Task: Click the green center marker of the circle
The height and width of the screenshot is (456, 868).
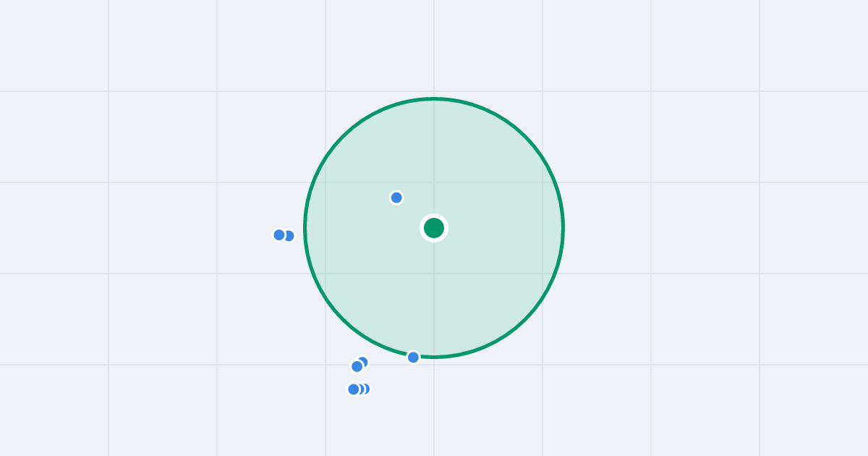Action: [434, 228]
